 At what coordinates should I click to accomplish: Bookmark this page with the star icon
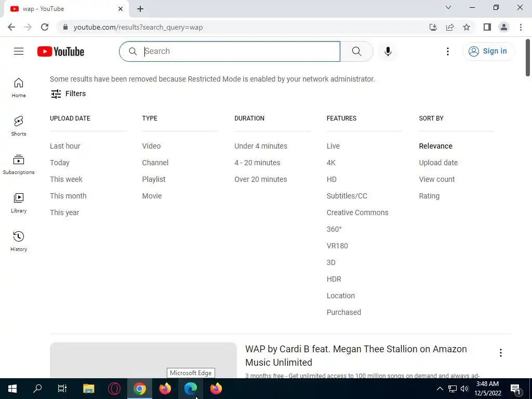(x=467, y=27)
